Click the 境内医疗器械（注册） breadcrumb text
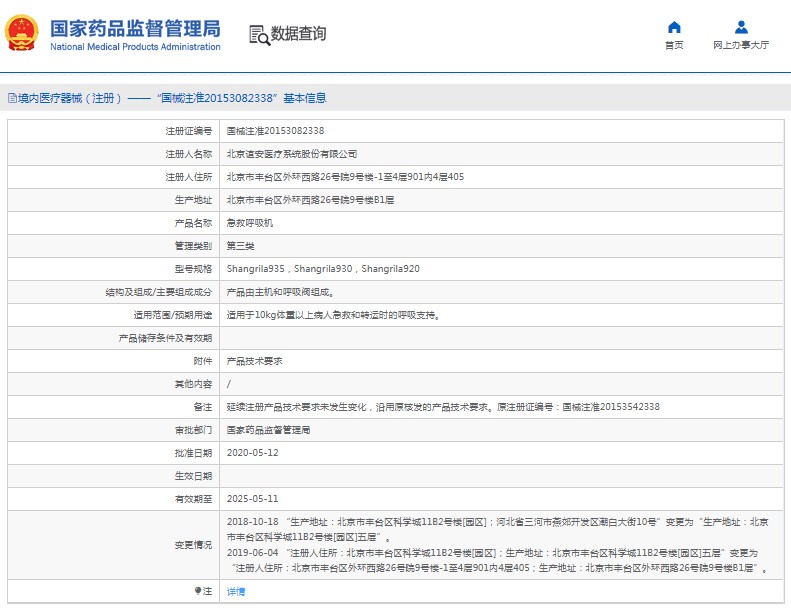The width and height of the screenshot is (791, 608). point(70,98)
